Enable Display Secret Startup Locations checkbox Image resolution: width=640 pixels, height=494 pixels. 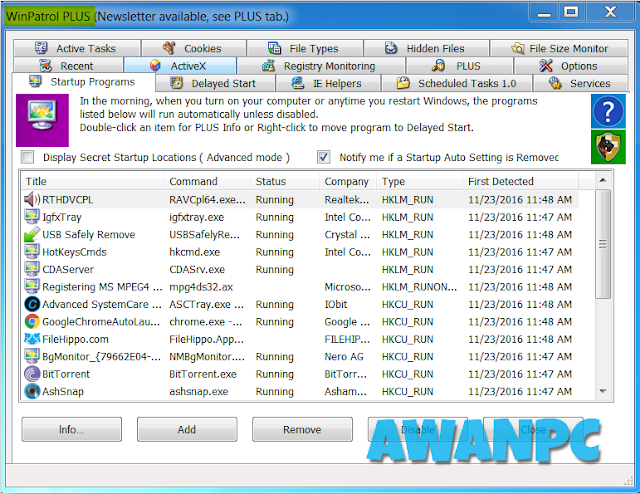click(27, 157)
